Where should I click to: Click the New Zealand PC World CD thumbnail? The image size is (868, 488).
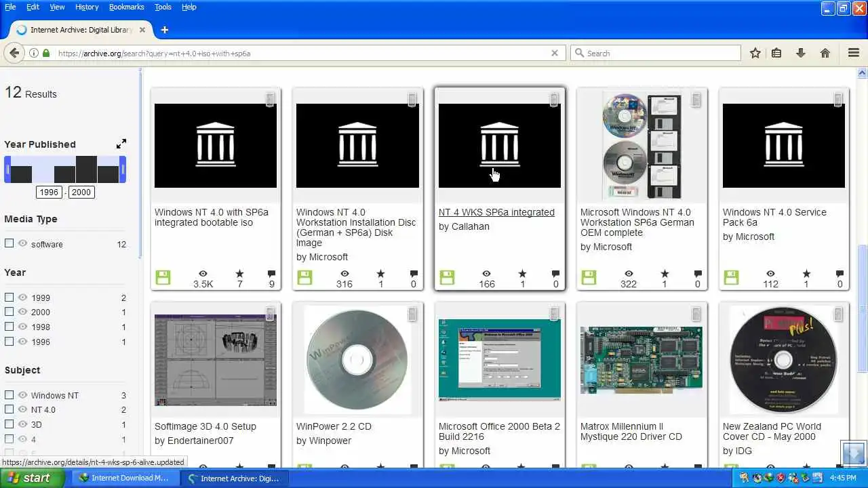point(783,359)
